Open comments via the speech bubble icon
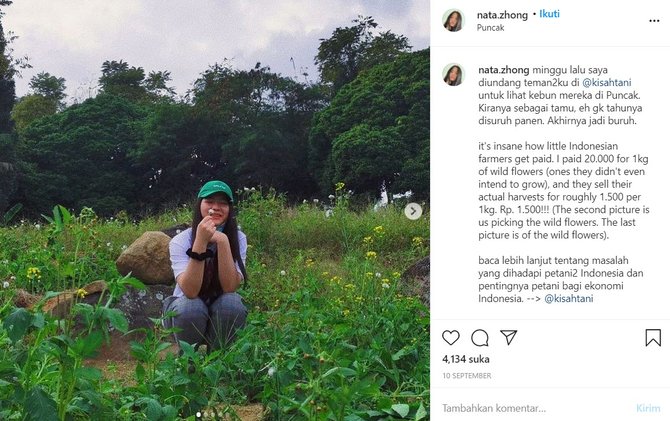Viewport: 670px width, 421px height. pyautogui.click(x=480, y=338)
